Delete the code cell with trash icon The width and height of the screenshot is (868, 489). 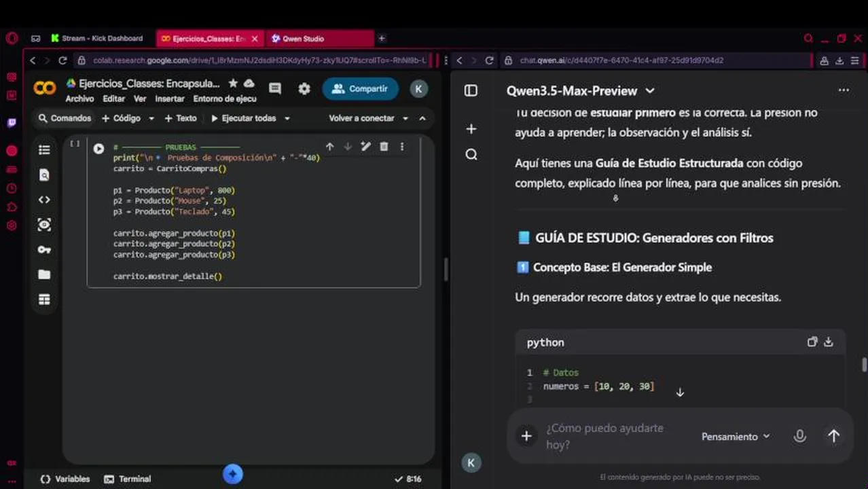[x=384, y=147]
